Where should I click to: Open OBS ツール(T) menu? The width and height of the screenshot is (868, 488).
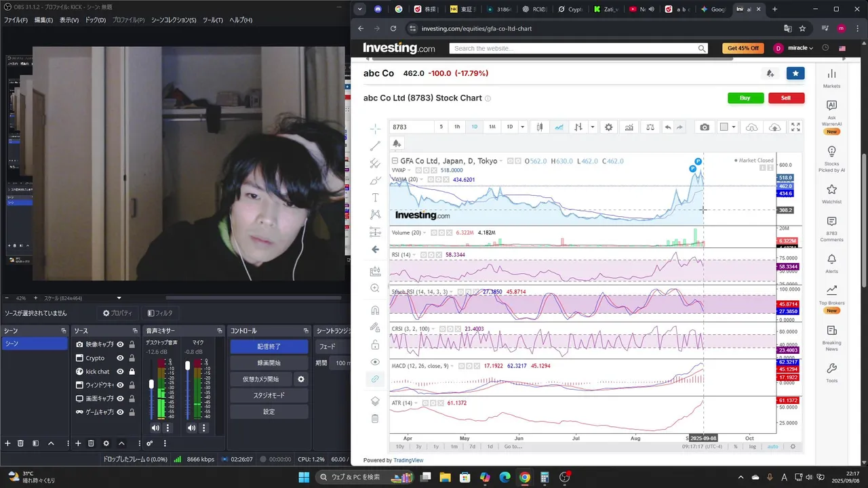click(x=213, y=20)
